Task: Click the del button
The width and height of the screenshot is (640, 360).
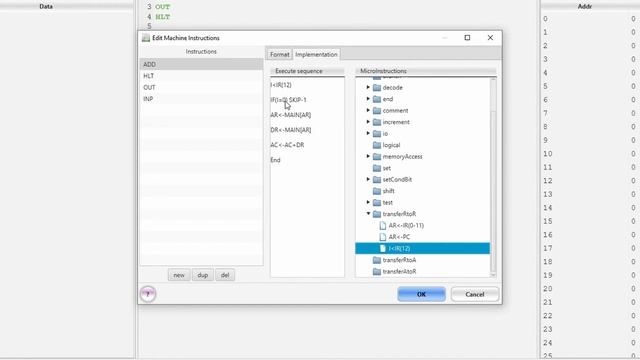Action: point(225,275)
